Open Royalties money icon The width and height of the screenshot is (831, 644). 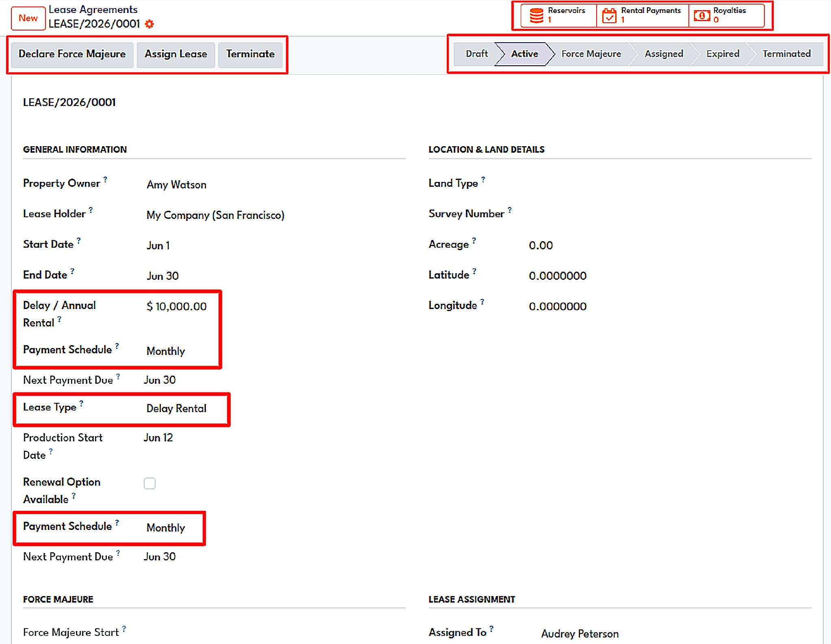click(702, 15)
